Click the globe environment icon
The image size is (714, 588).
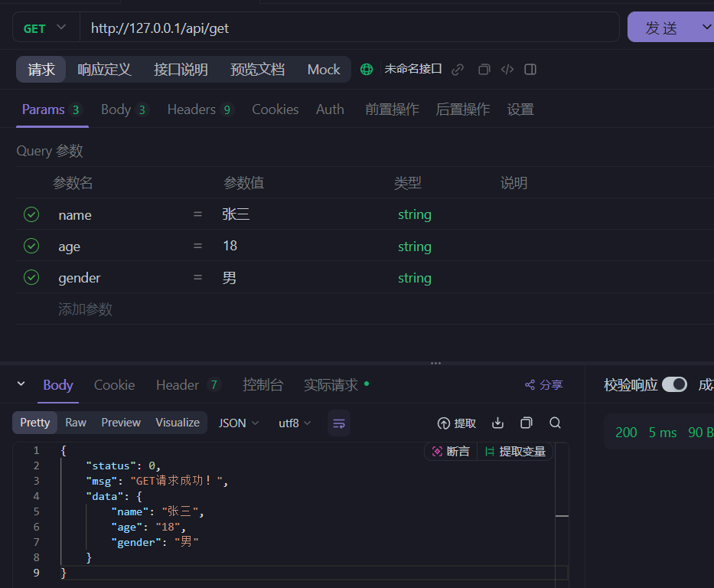coord(367,69)
